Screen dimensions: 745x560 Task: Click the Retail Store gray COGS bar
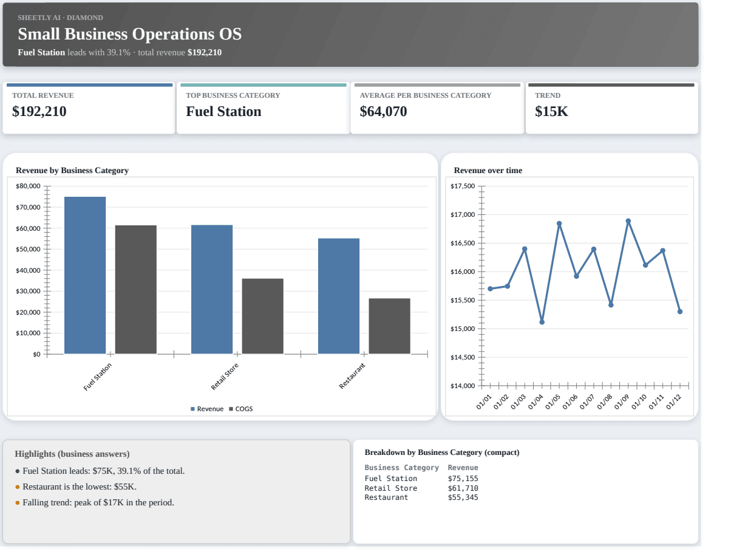click(263, 316)
